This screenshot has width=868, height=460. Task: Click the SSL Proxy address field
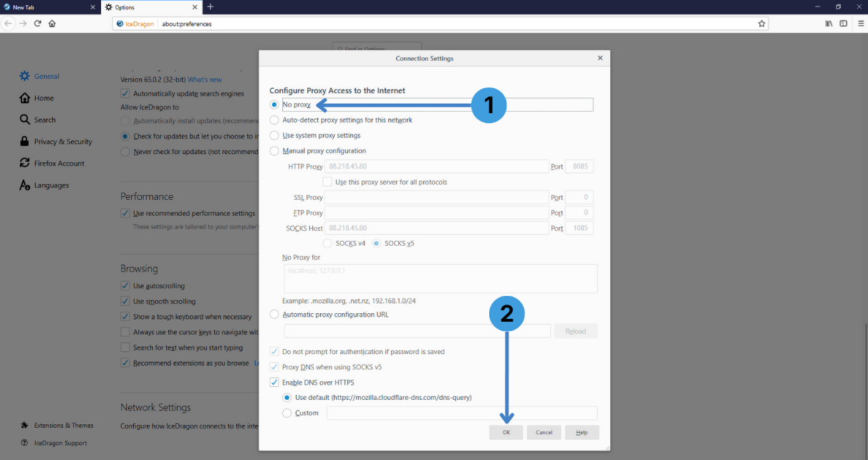(437, 197)
